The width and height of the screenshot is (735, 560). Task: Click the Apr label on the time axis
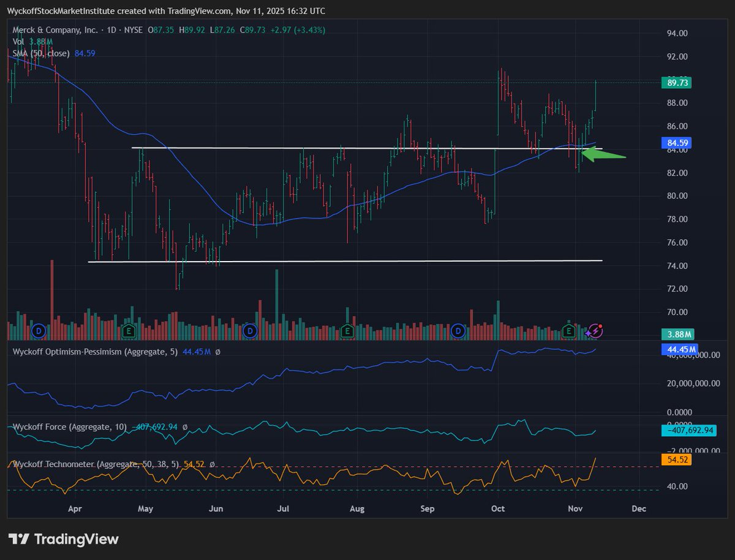[75, 509]
